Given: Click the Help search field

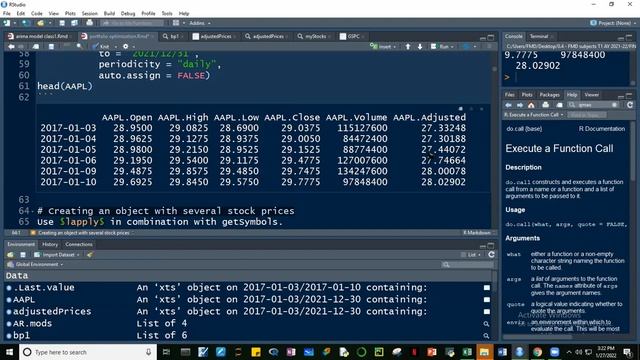Looking at the screenshot, I should pos(593,105).
